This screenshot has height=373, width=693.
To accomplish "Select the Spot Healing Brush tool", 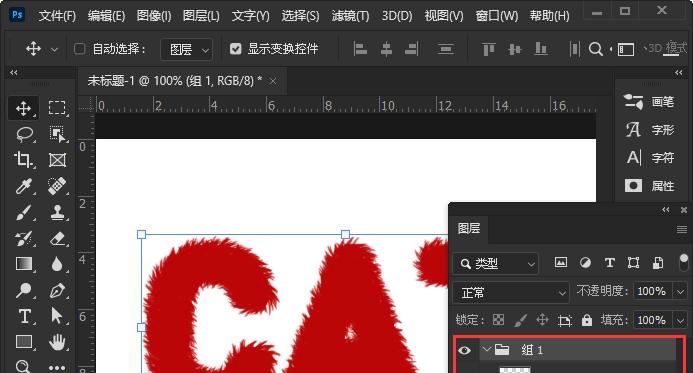I will click(x=57, y=186).
